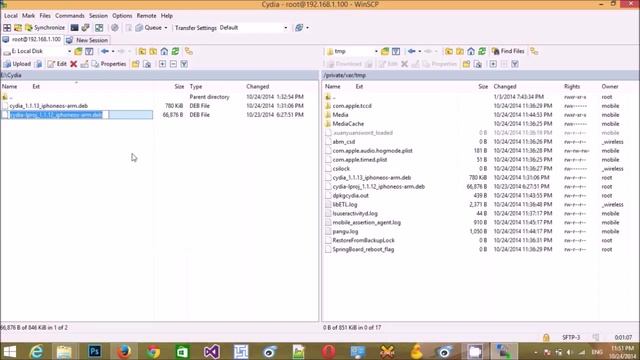Expand remote tmp directory dropdown
Image resolution: width=640 pixels, height=360 pixels.
(x=376, y=51)
